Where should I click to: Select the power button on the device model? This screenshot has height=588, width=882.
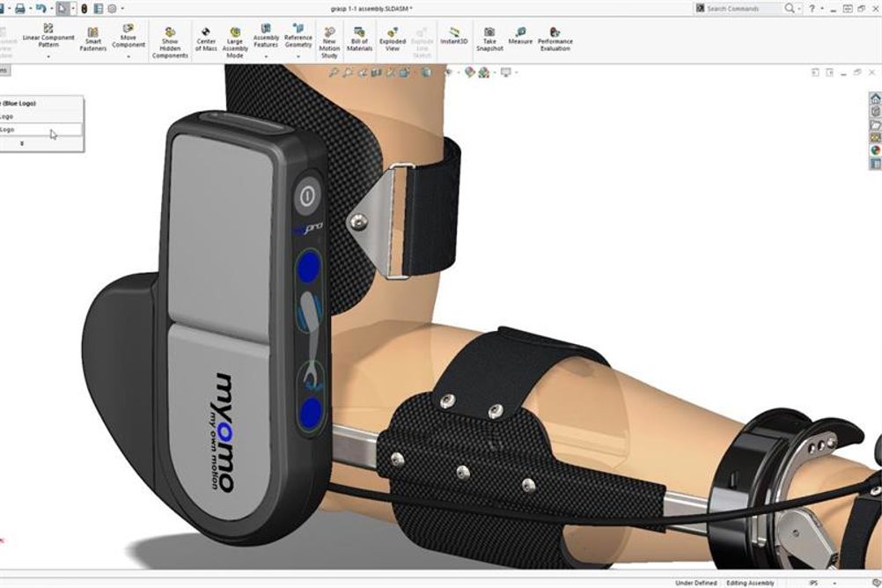(306, 195)
